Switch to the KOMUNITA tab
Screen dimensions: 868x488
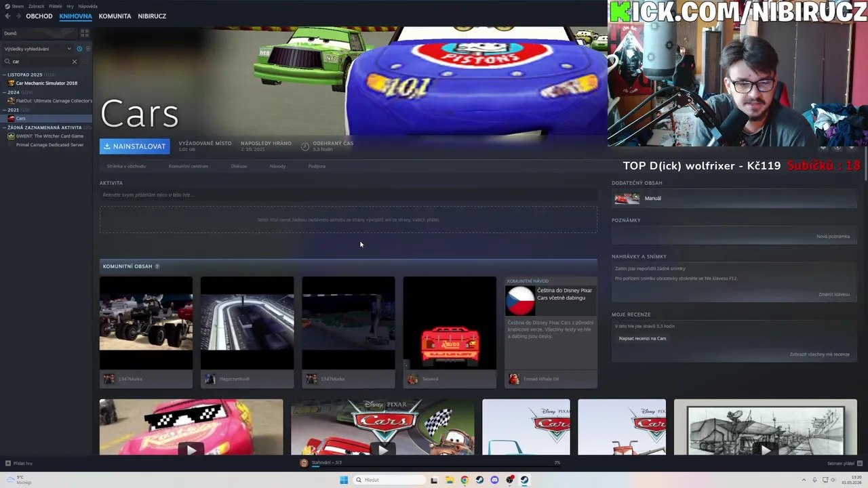click(115, 16)
